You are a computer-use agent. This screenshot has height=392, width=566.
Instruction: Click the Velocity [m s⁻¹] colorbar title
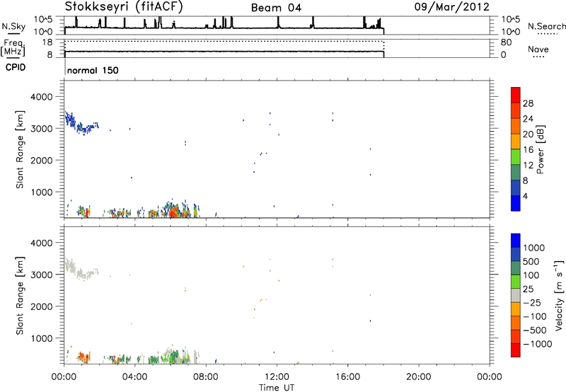pos(559,296)
